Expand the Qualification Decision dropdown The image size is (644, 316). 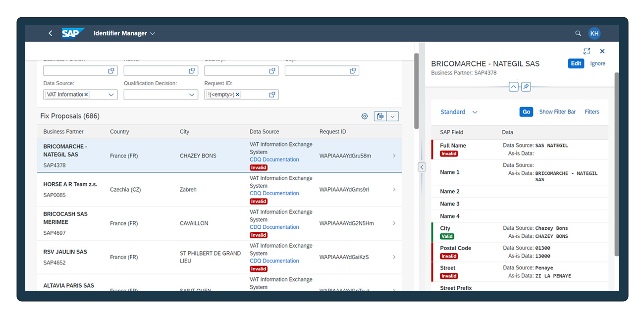[192, 95]
